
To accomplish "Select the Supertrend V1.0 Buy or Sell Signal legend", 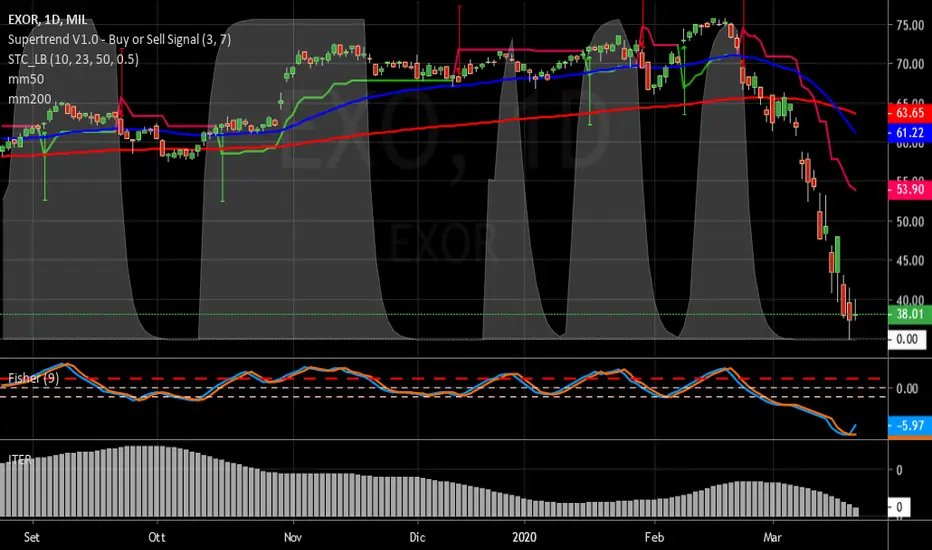I will [x=119, y=39].
